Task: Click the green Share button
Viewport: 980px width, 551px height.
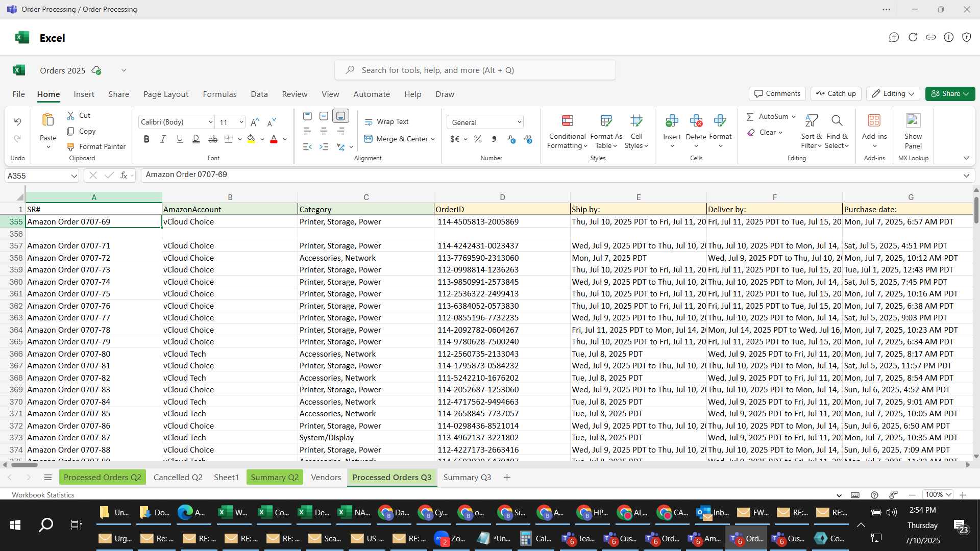Action: 950,94
